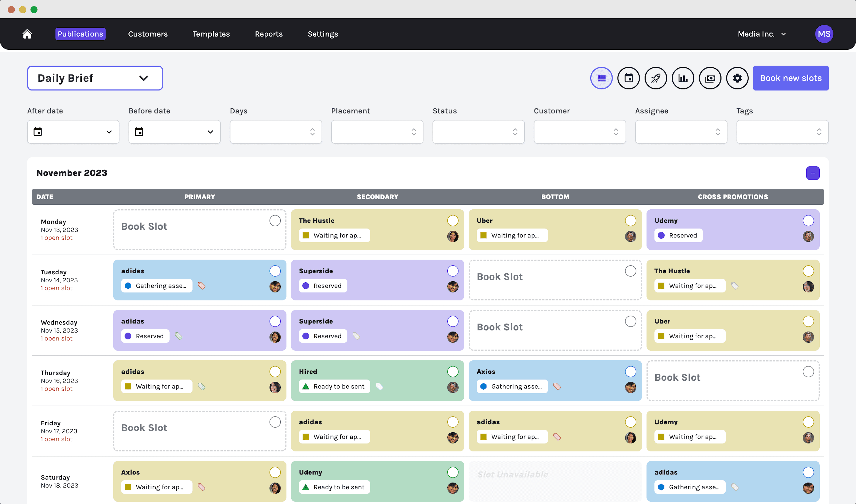
Task: Open the Reports tab
Action: (269, 34)
